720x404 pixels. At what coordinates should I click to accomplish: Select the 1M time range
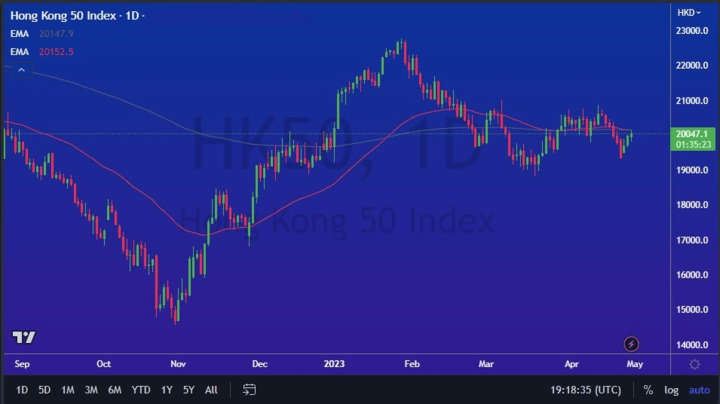point(68,390)
